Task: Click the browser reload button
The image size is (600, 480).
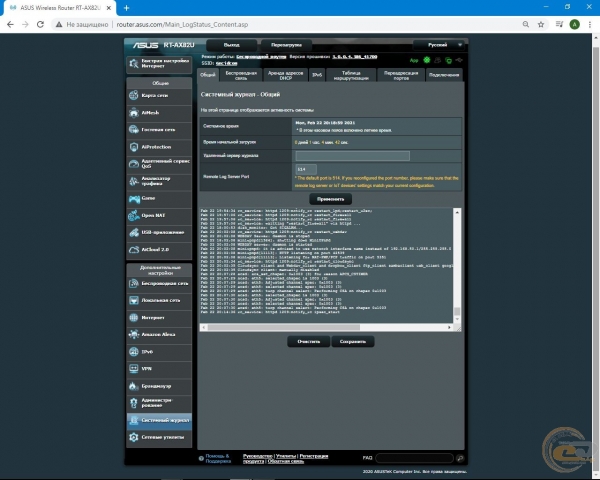Action: pyautogui.click(x=40, y=24)
